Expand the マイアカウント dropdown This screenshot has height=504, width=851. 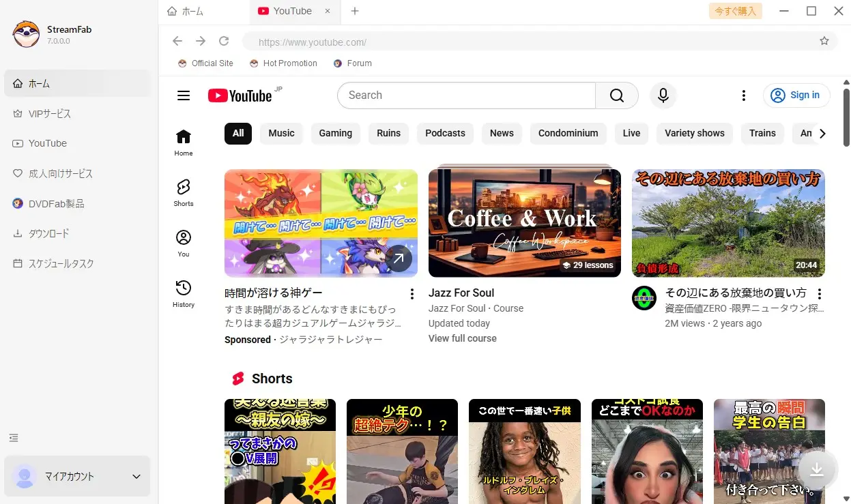(x=135, y=476)
